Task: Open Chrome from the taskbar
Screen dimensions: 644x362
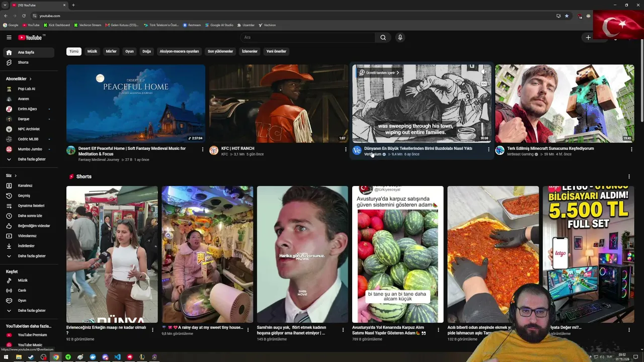Action: (56, 357)
